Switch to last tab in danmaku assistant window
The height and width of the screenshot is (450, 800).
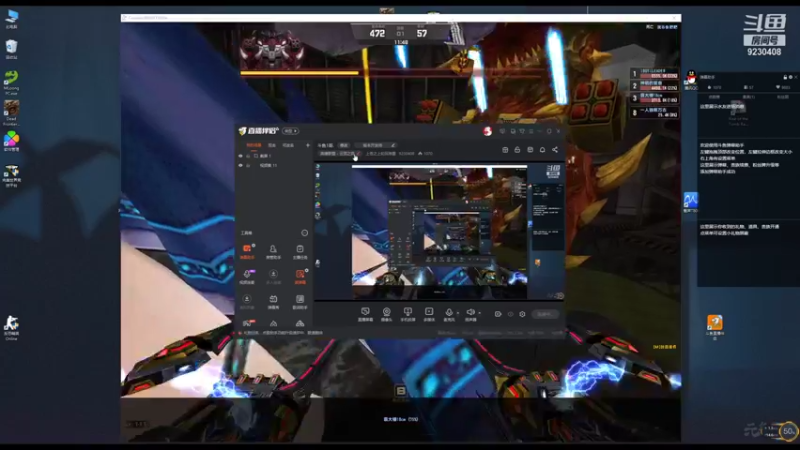pos(783,96)
